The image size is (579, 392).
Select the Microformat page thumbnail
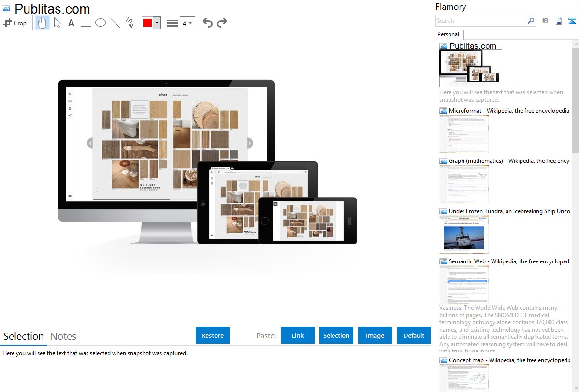pos(464,134)
